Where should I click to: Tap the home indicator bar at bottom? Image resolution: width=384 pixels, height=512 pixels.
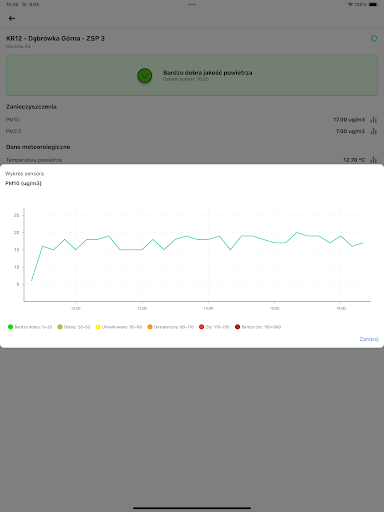pyautogui.click(x=192, y=508)
